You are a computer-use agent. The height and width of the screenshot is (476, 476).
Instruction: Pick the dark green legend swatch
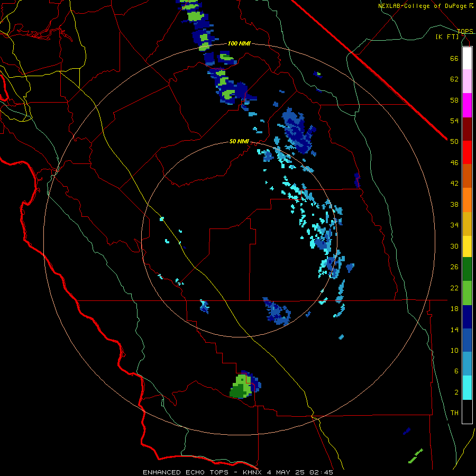[467, 269]
